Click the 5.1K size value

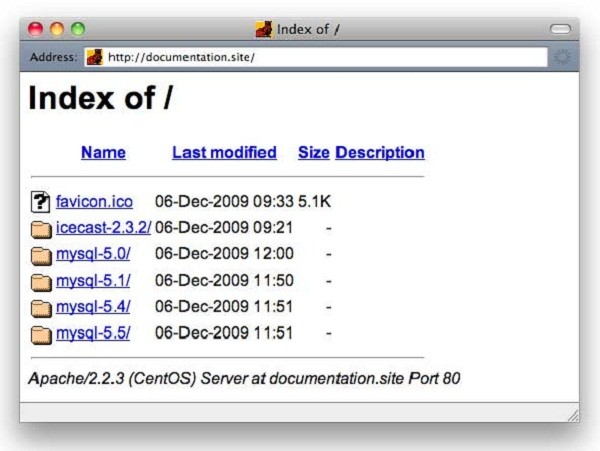(x=315, y=202)
